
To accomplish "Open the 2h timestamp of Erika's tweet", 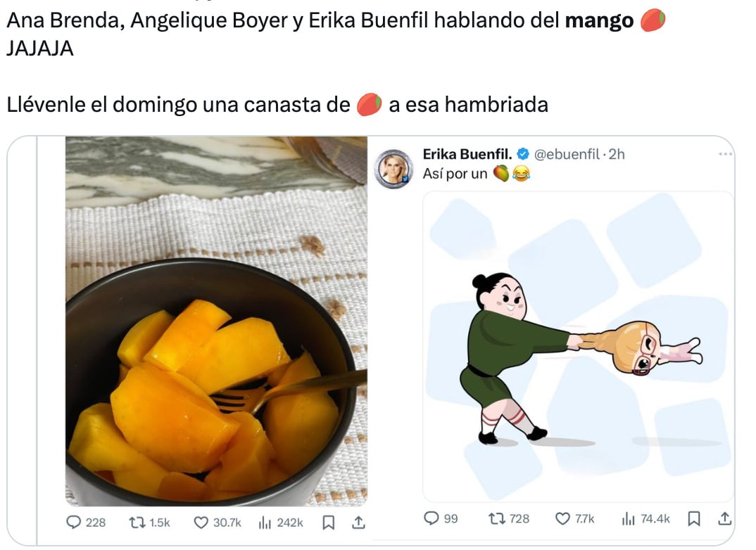I will point(617,154).
